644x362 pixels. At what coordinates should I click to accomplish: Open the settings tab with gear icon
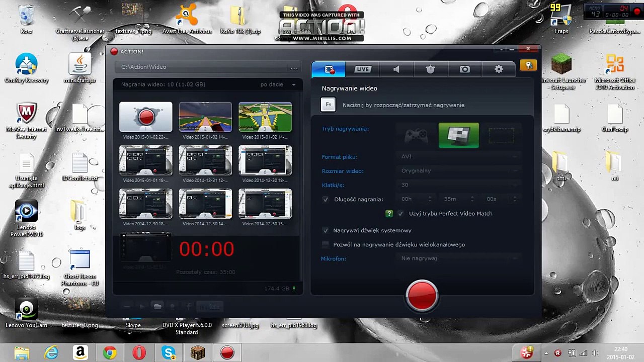(499, 69)
